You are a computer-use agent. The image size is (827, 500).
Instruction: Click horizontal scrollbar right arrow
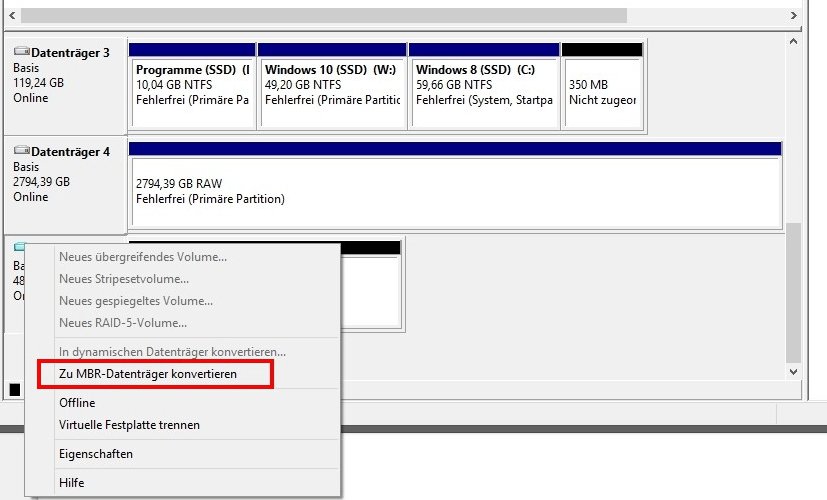click(x=793, y=15)
